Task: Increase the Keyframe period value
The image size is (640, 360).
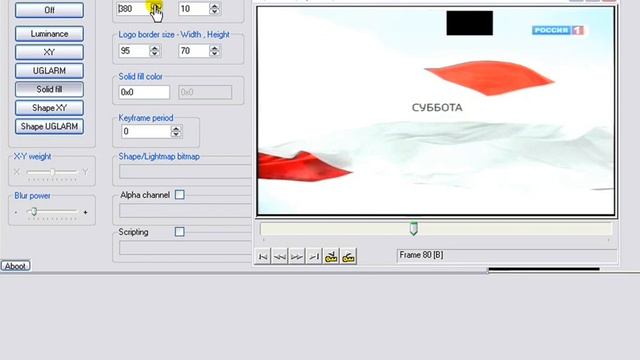Action: [x=176, y=129]
